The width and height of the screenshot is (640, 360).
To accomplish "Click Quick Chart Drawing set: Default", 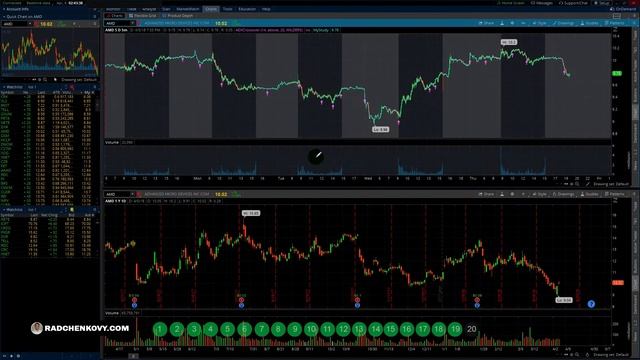I will tap(79, 80).
